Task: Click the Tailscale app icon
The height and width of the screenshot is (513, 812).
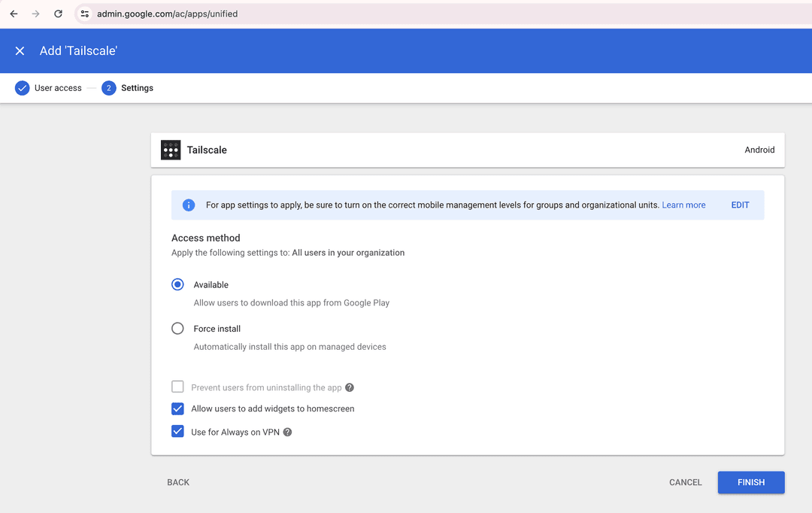Action: [170, 150]
